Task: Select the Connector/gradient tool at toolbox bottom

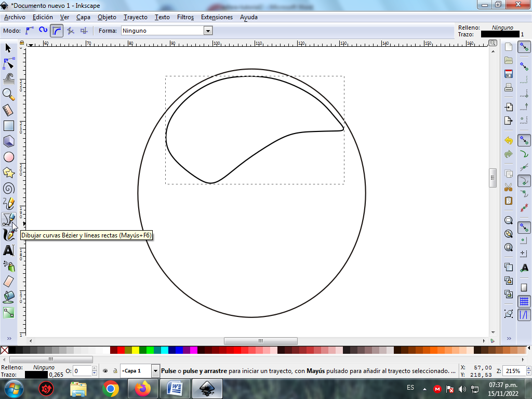Action: [8, 312]
